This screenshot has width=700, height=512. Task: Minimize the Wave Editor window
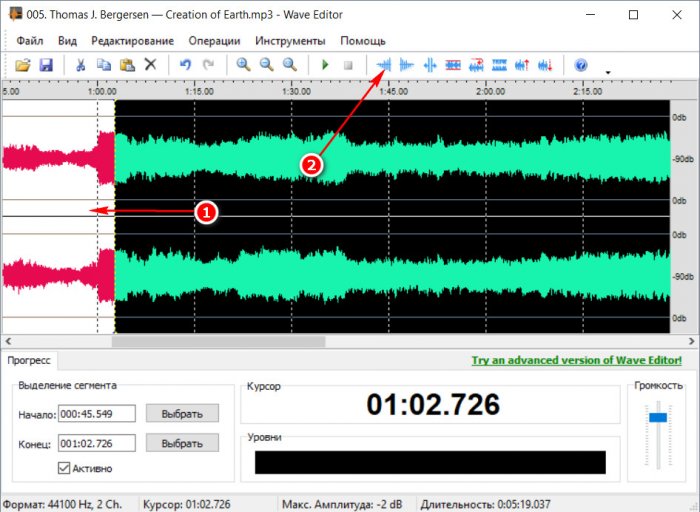(x=590, y=15)
